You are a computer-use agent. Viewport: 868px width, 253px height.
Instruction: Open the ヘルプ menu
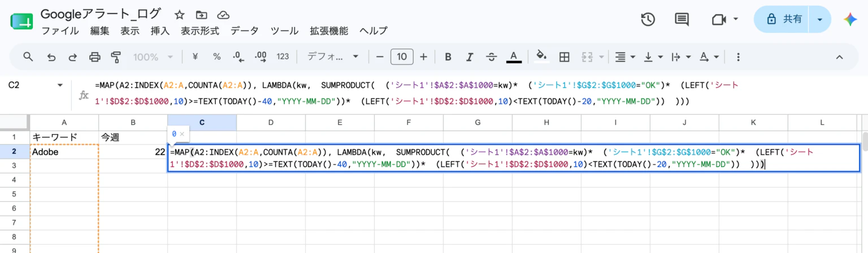click(x=374, y=31)
